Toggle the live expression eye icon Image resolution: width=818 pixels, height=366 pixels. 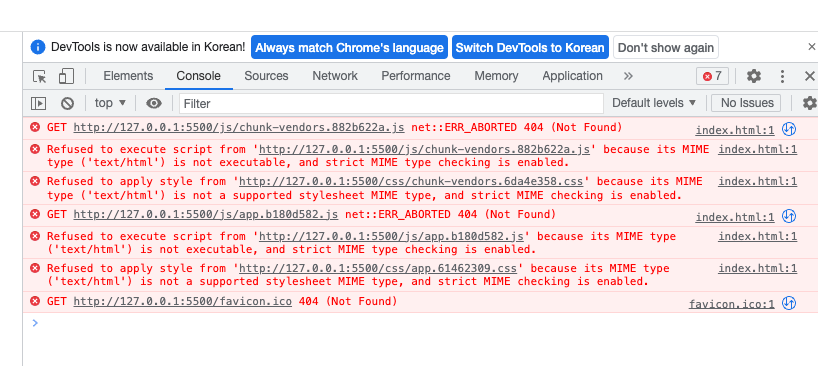pos(153,103)
